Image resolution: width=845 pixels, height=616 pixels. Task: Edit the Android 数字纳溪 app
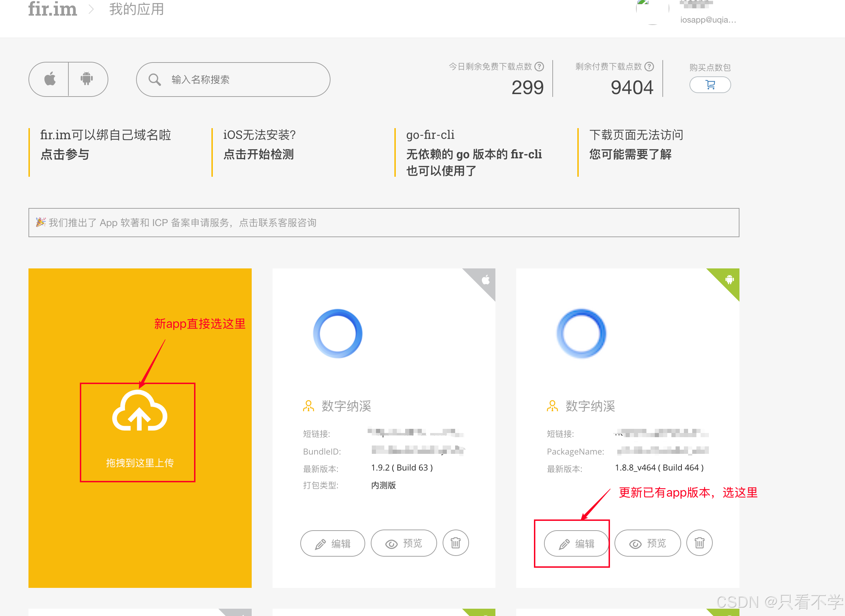coord(576,544)
